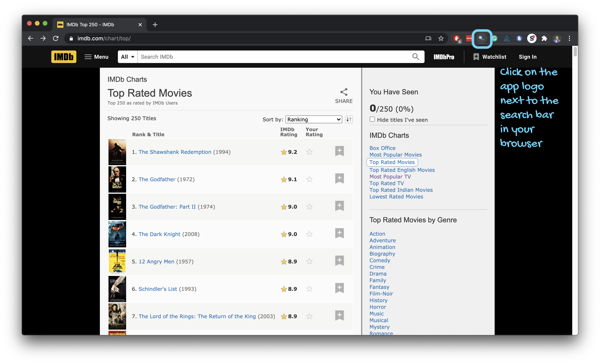Close the IMDb Top 250 tab
The height and width of the screenshot is (364, 600).
[140, 25]
